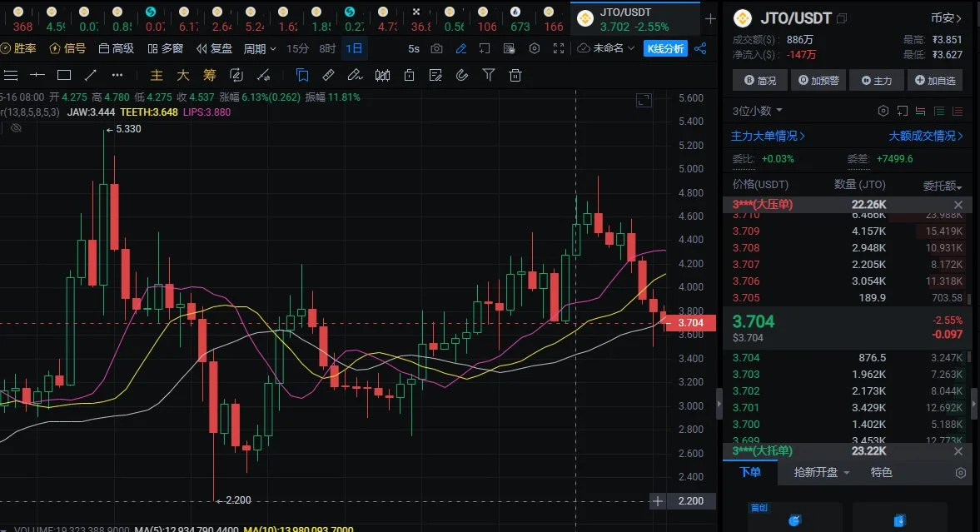Open the filter funnel tool
The height and width of the screenshot is (532, 980).
point(489,76)
